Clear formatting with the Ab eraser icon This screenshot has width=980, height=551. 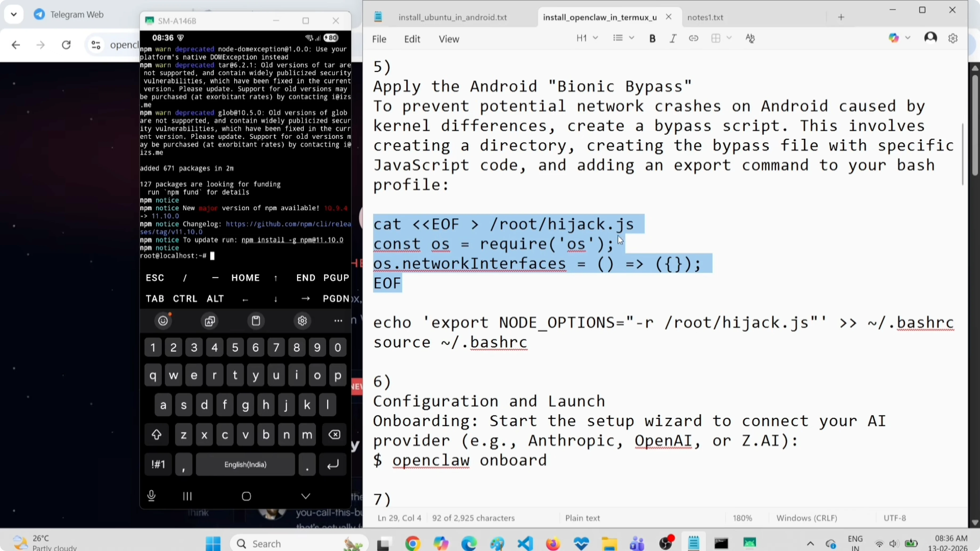coord(750,38)
